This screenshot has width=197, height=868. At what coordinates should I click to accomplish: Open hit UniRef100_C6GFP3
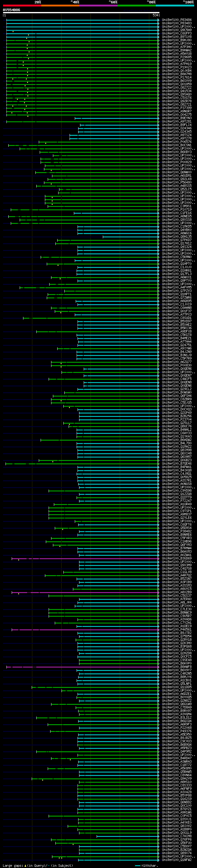click(177, 33)
